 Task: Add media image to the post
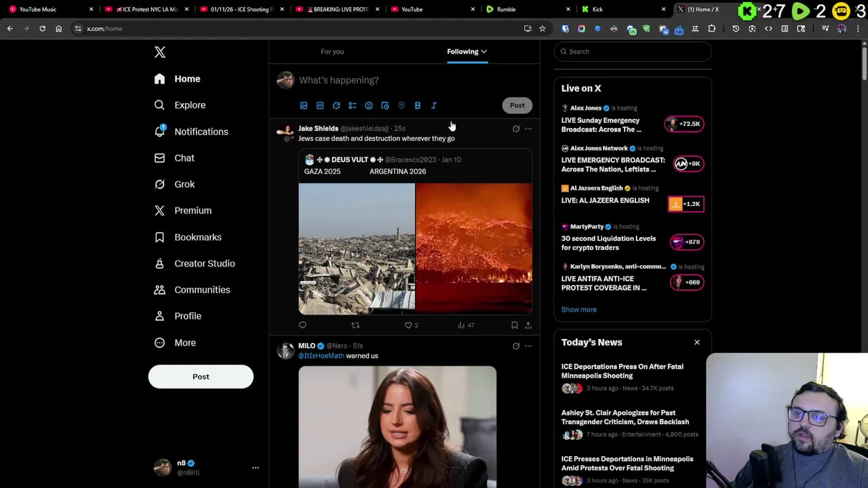[304, 106]
